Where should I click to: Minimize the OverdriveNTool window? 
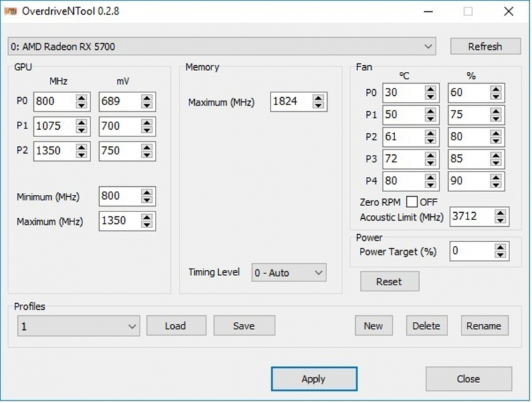click(428, 11)
